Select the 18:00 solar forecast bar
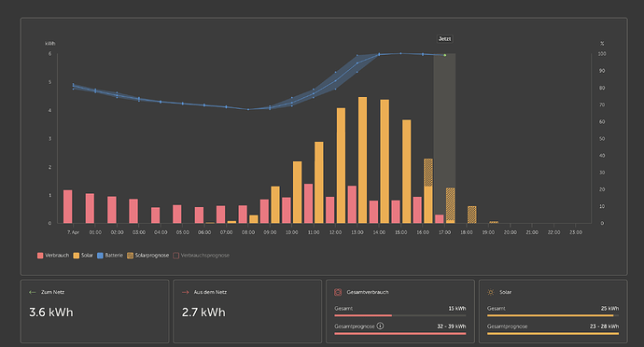 click(x=472, y=215)
